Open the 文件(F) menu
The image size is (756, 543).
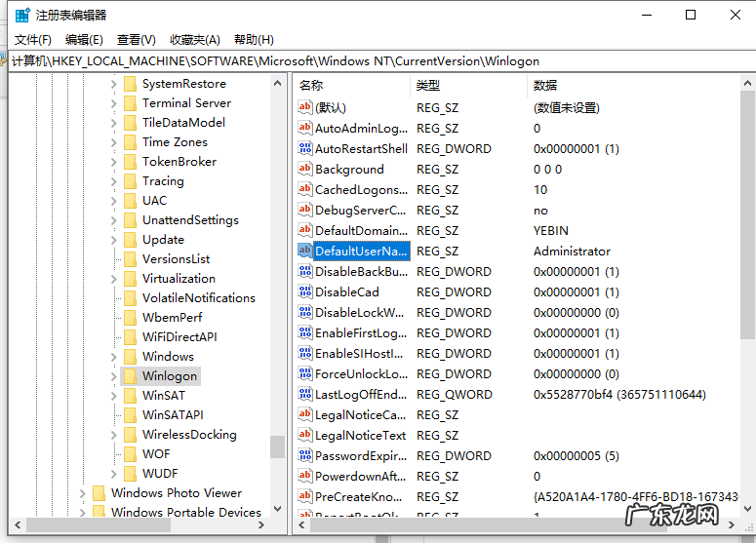[33, 40]
